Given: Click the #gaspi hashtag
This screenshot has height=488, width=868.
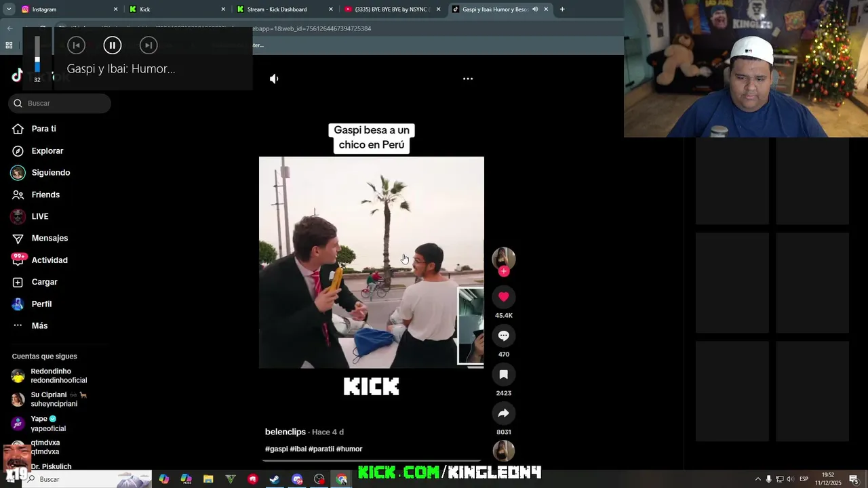Looking at the screenshot, I should [276, 449].
